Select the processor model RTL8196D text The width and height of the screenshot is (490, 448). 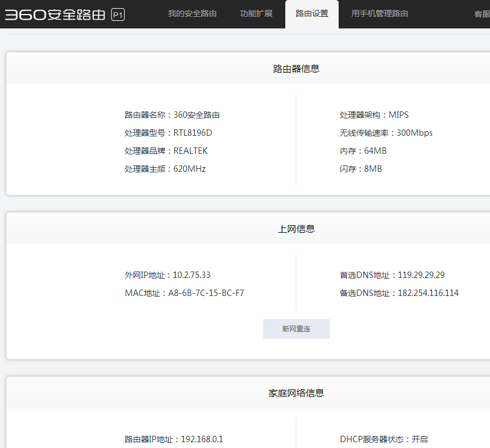coord(193,133)
